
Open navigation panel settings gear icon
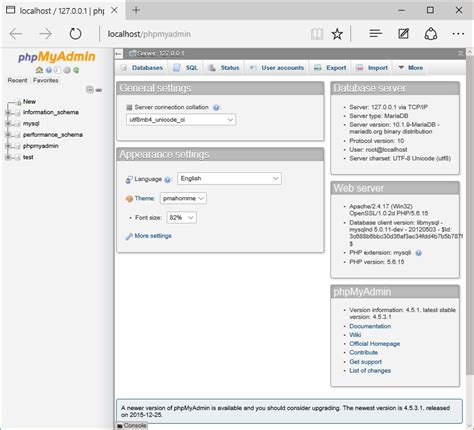pos(67,70)
